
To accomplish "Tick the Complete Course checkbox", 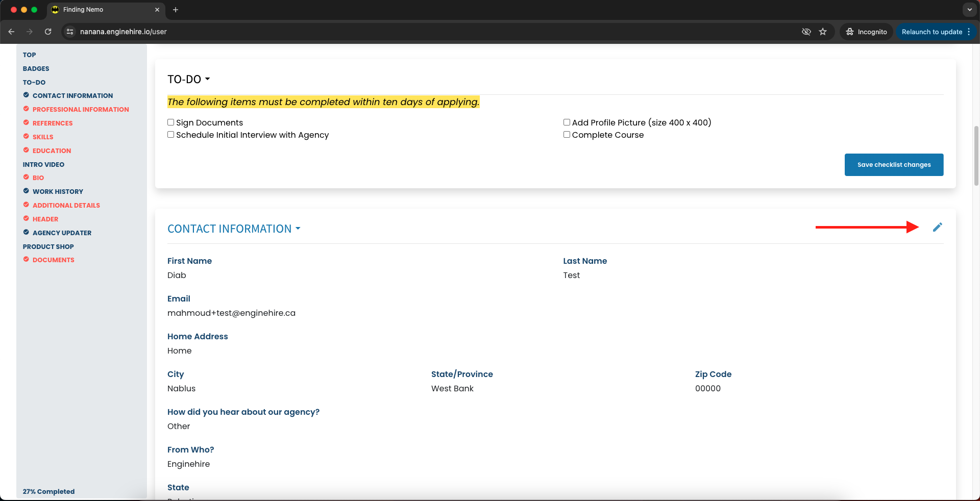I will (x=567, y=135).
